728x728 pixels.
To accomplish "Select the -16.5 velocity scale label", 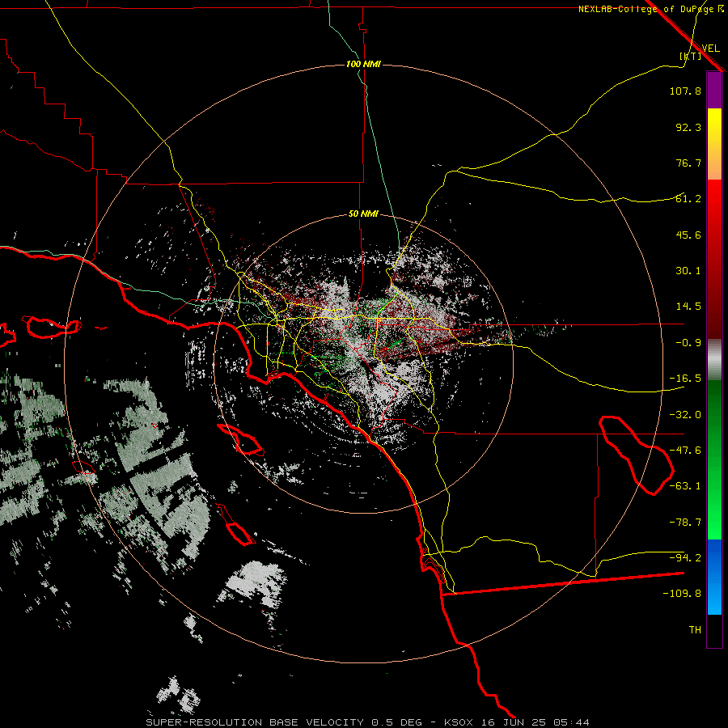I will tap(685, 379).
